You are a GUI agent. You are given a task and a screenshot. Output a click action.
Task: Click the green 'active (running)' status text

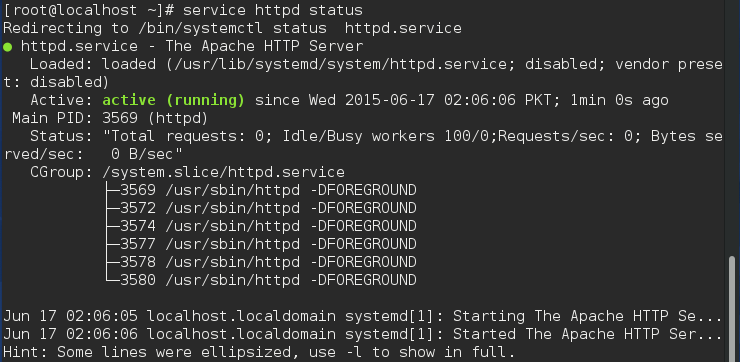click(x=174, y=100)
